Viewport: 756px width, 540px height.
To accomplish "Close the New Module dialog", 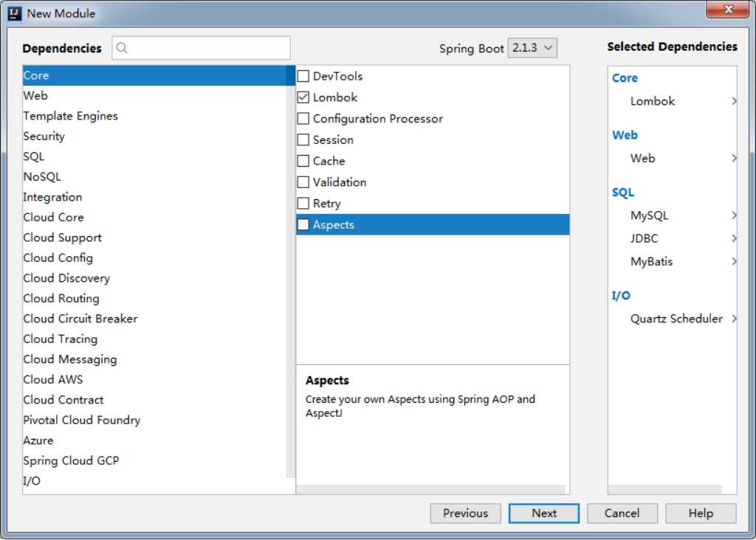I will (x=729, y=9).
